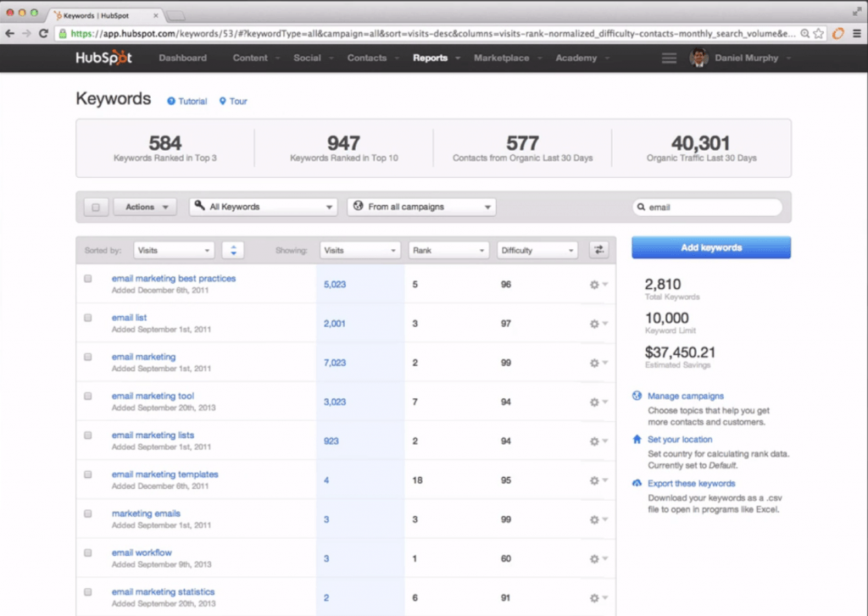Open gear settings for email marketing templates
This screenshot has height=616, width=868.
[598, 480]
